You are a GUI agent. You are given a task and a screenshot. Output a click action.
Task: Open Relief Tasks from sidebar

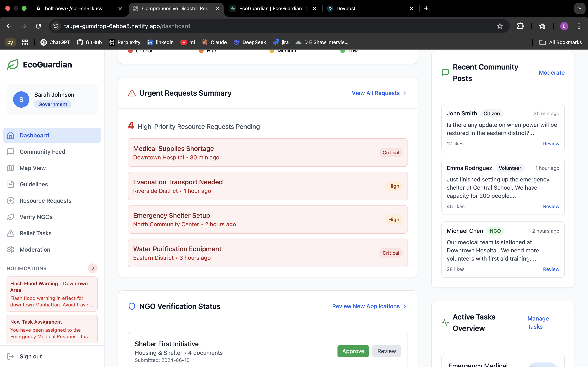pos(36,233)
